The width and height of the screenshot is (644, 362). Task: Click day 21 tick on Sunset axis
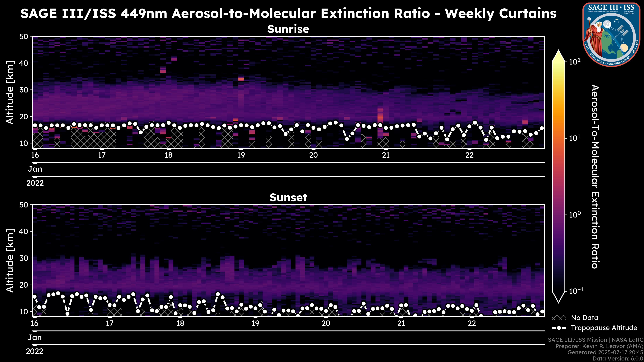[x=401, y=323]
